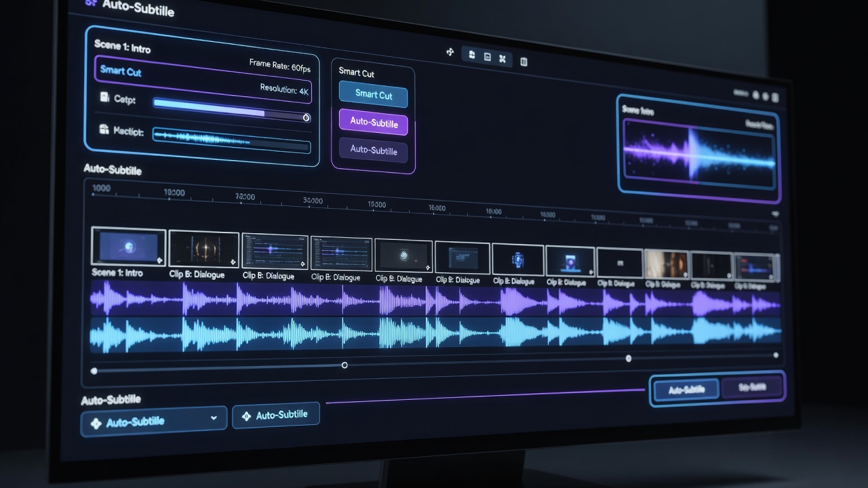Click the sparkle icon inside the Auto-Subtitle dropdown
The height and width of the screenshot is (488, 868).
pos(96,423)
